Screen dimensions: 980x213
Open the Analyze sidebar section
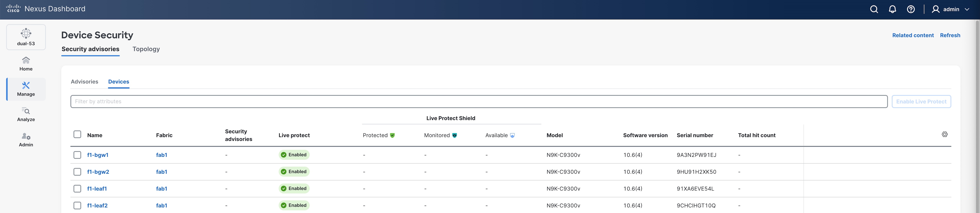[x=26, y=114]
